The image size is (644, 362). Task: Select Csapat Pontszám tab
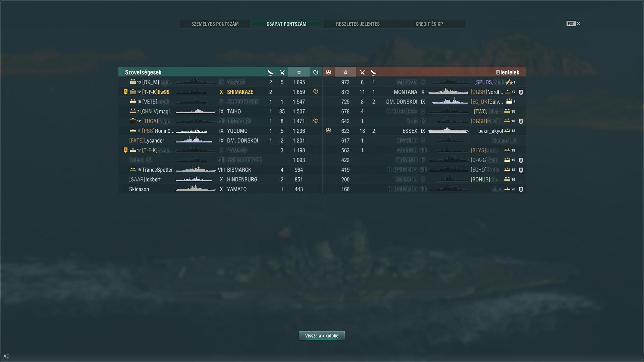click(286, 24)
